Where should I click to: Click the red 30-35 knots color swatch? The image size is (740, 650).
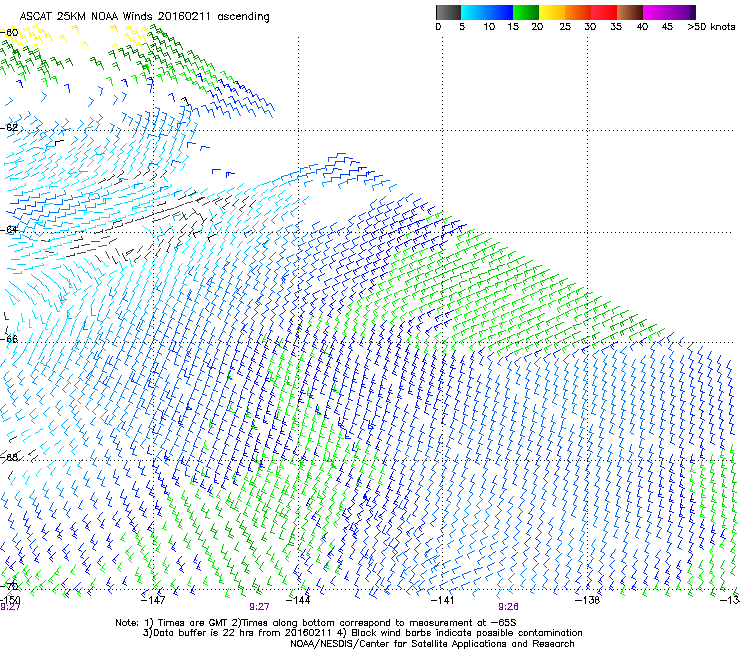tap(604, 12)
